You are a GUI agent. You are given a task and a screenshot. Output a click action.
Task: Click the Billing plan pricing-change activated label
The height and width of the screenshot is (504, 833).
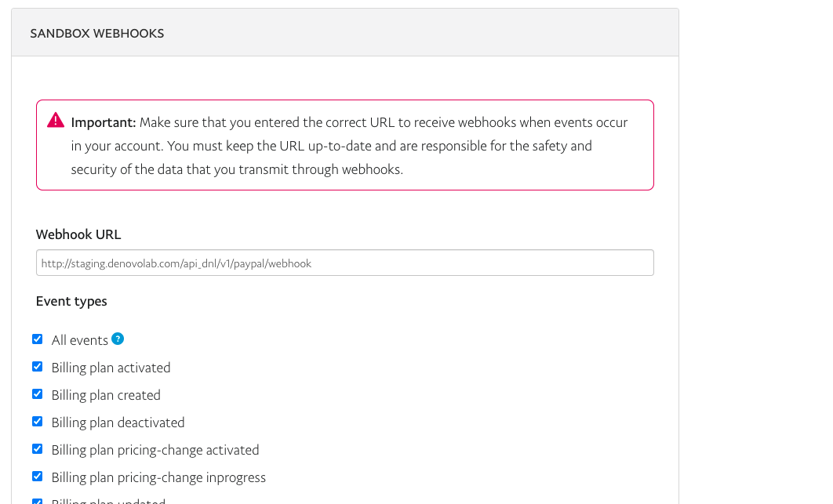(x=155, y=451)
